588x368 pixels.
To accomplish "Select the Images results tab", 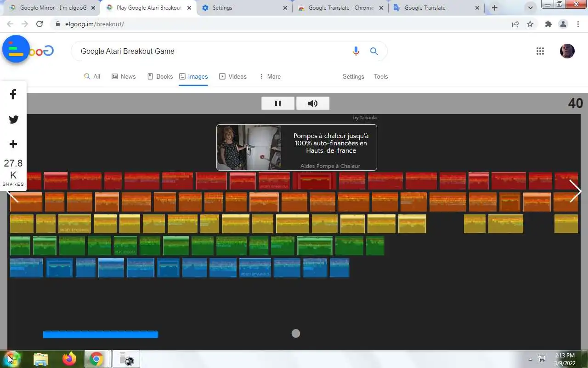I will point(193,76).
